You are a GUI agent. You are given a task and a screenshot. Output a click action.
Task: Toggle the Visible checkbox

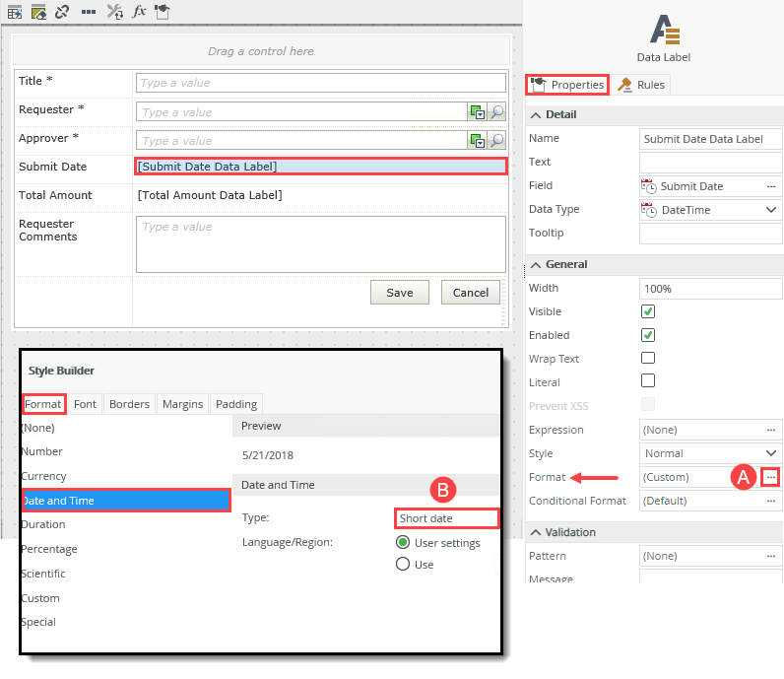click(648, 311)
